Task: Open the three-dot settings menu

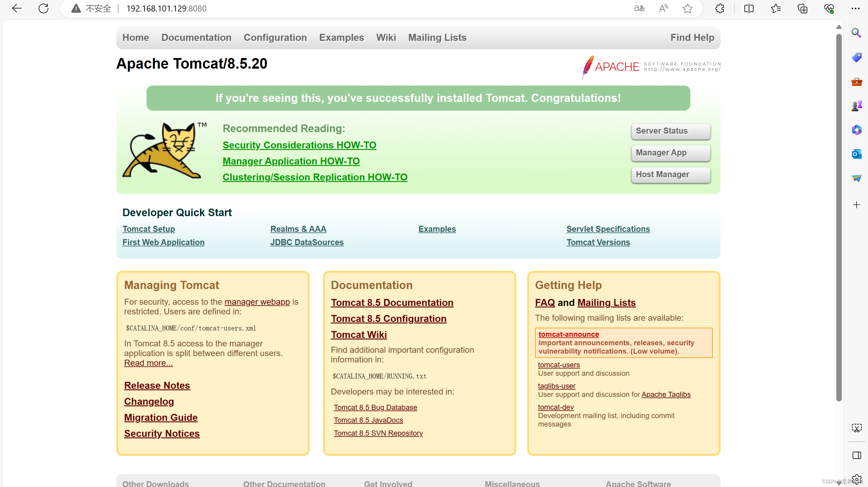Action: [x=855, y=8]
